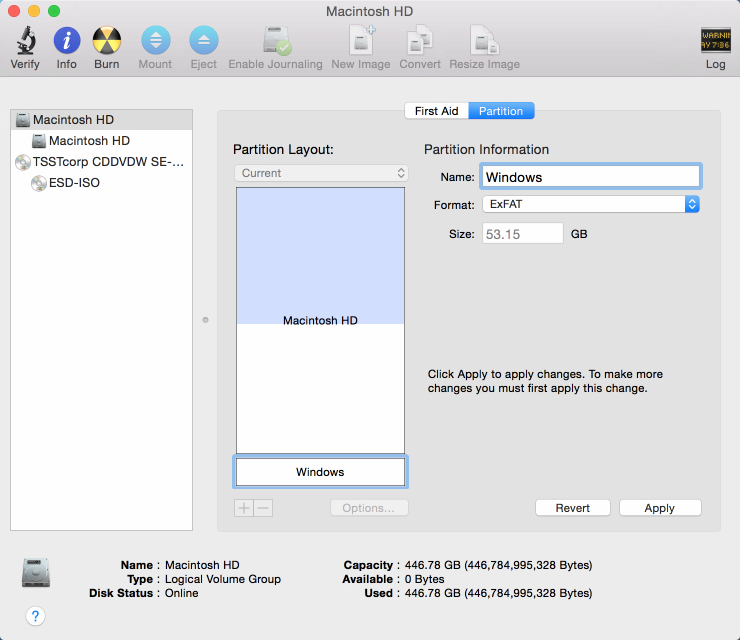Open the Format ExFAT dropdown
Viewport: 740px width, 640px height.
[591, 204]
